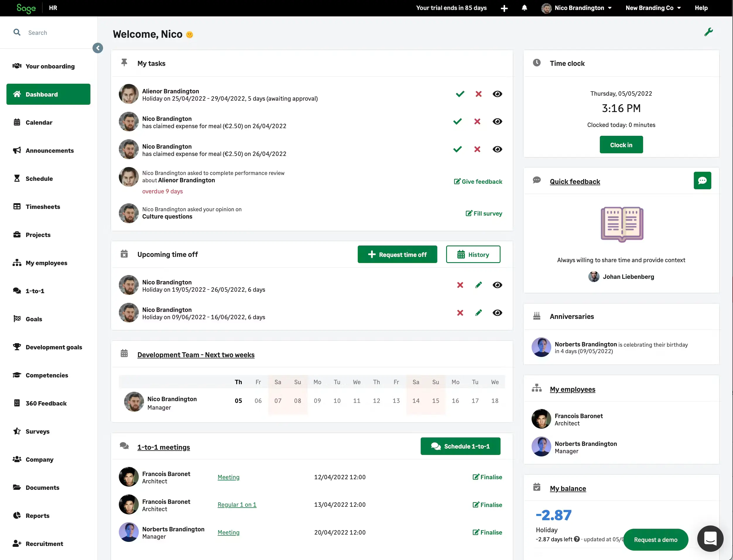Approve Alienor's holiday with the green checkmark
The height and width of the screenshot is (560, 733).
pos(460,94)
